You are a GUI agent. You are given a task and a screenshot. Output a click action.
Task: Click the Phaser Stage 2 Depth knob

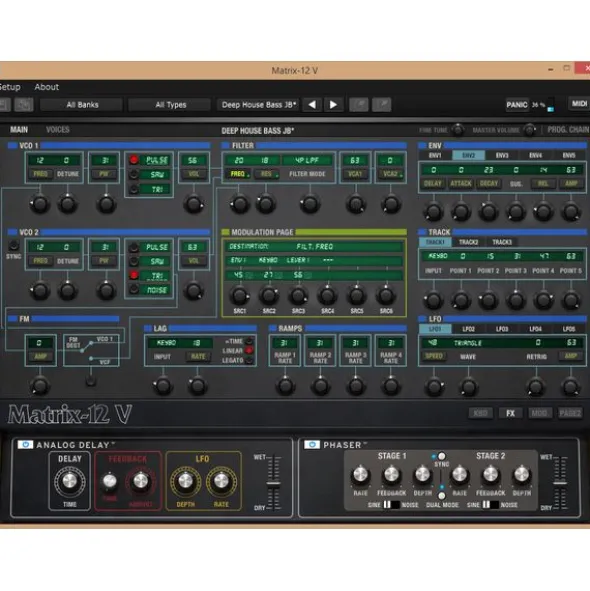[521, 474]
